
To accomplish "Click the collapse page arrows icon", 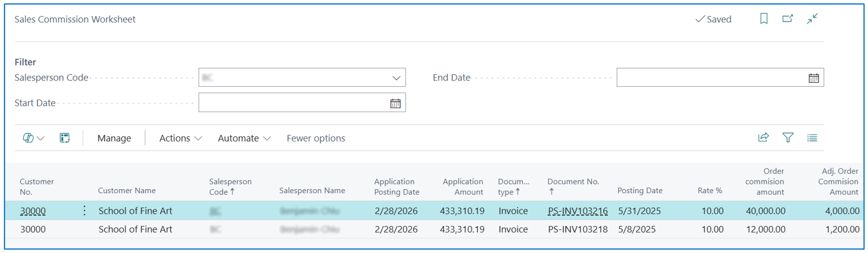I will coord(812,19).
